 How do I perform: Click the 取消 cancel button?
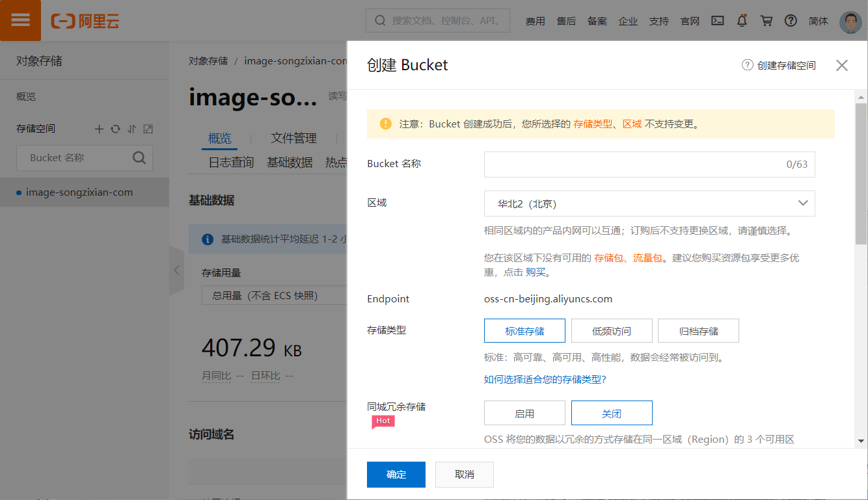[x=465, y=475]
